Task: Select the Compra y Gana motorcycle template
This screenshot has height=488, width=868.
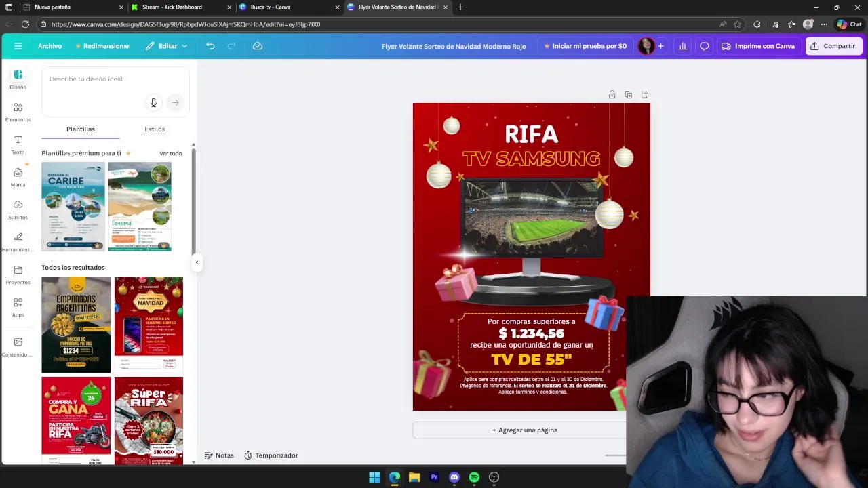Action: pyautogui.click(x=76, y=420)
